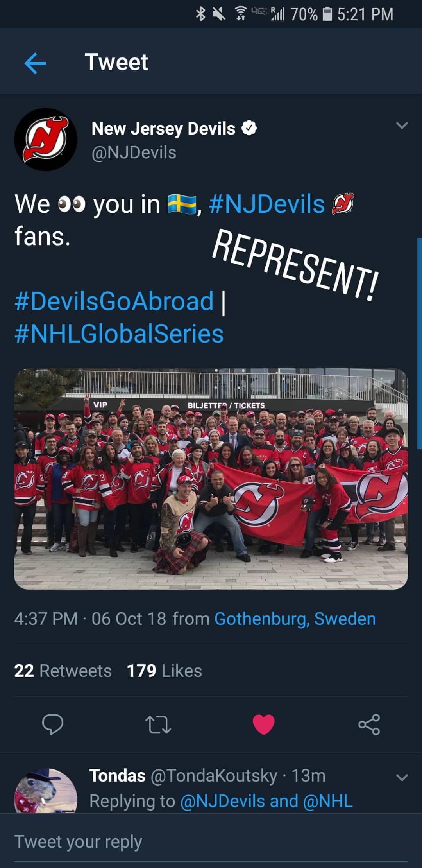Tap the reply speech bubble icon
Screen dimensions: 422x868
pos(53,725)
